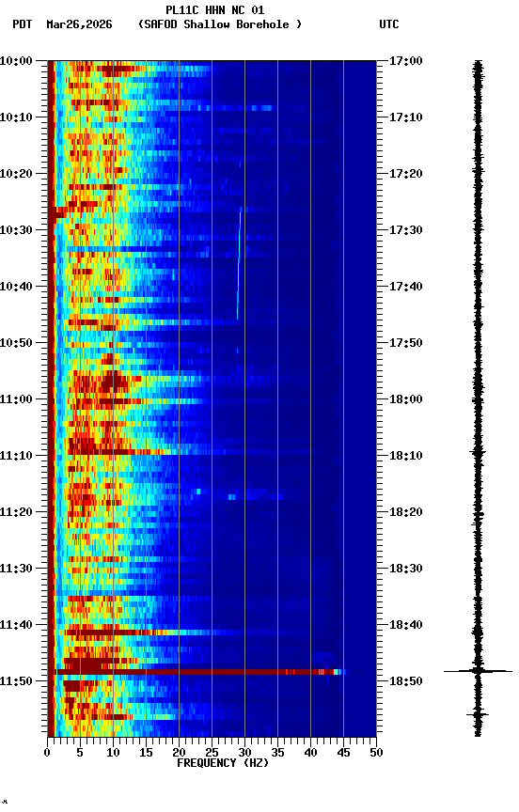Click the 10:40 PDT time label
The height and width of the screenshot is (812, 519).
pos(16,287)
